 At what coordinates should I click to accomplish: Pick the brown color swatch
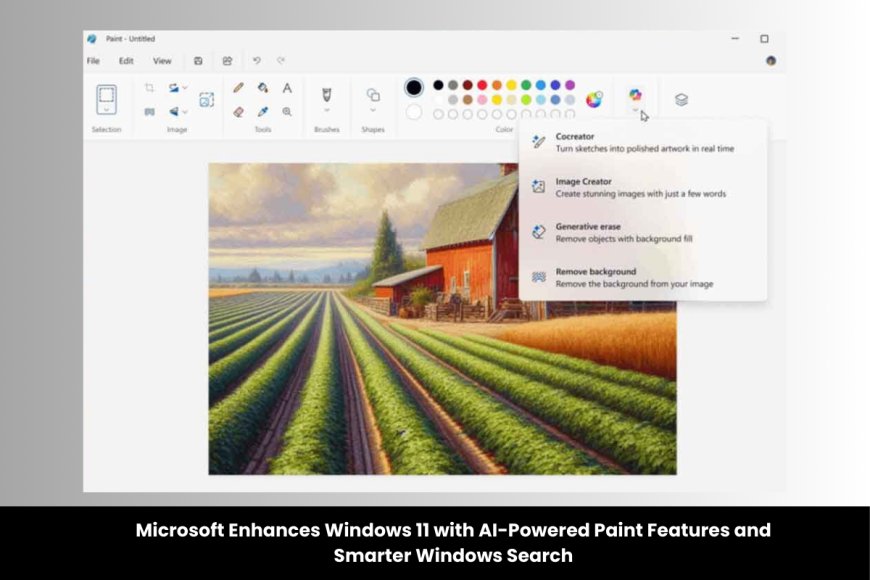tap(468, 100)
